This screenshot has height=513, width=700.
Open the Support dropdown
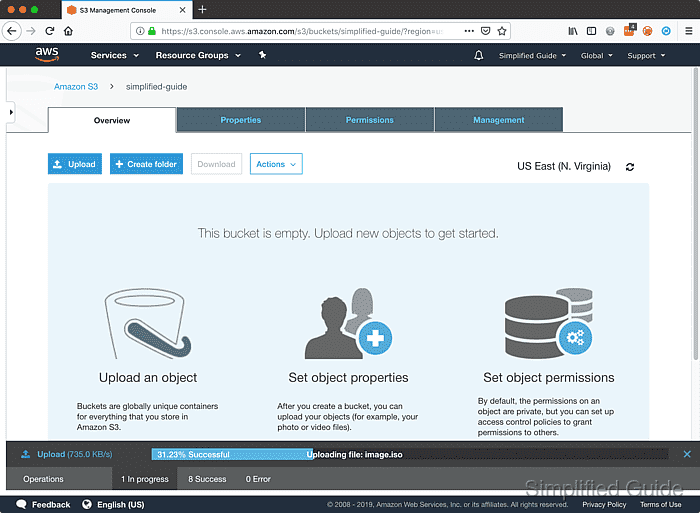[x=646, y=56]
